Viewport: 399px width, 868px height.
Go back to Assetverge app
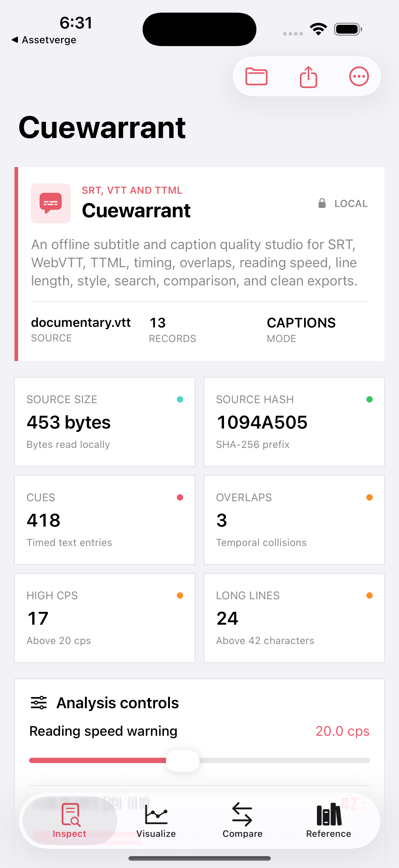(x=44, y=40)
